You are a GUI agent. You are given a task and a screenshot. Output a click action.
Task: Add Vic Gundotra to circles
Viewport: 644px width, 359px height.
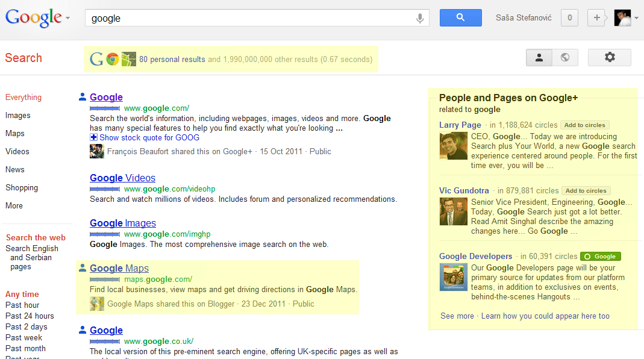click(586, 190)
